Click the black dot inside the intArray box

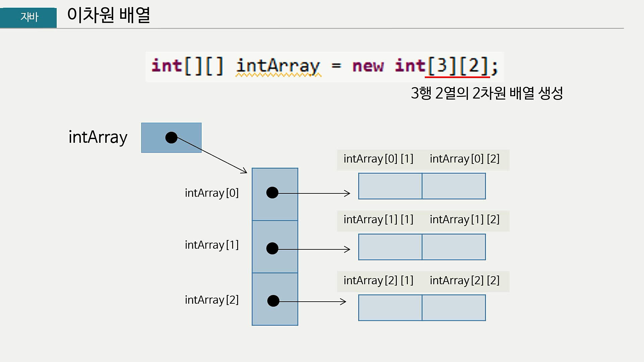(x=171, y=137)
